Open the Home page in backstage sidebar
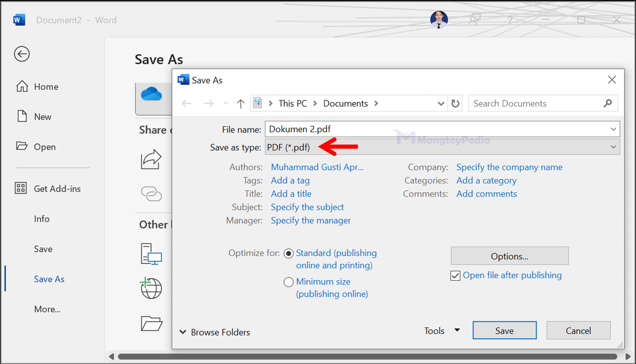Image resolution: width=636 pixels, height=364 pixels. click(38, 86)
